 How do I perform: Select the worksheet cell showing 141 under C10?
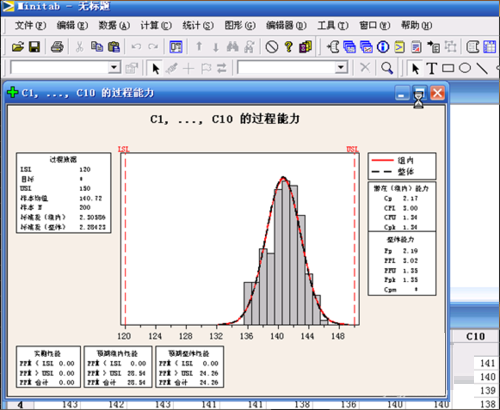[487, 363]
